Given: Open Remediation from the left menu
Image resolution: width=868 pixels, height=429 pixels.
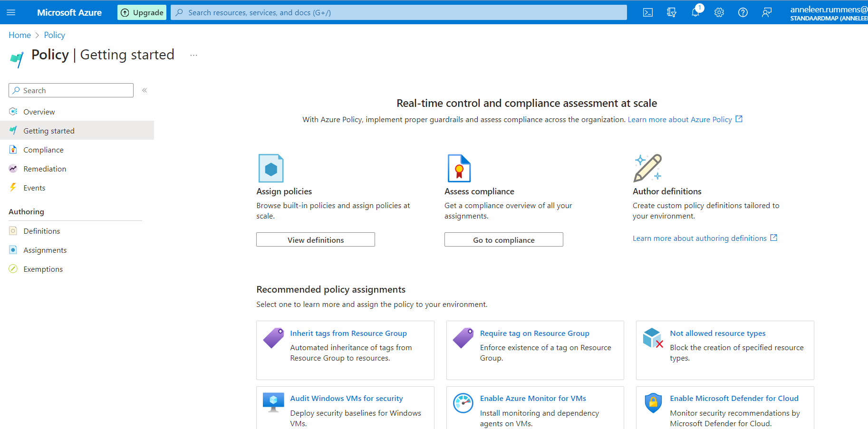Looking at the screenshot, I should point(77,169).
